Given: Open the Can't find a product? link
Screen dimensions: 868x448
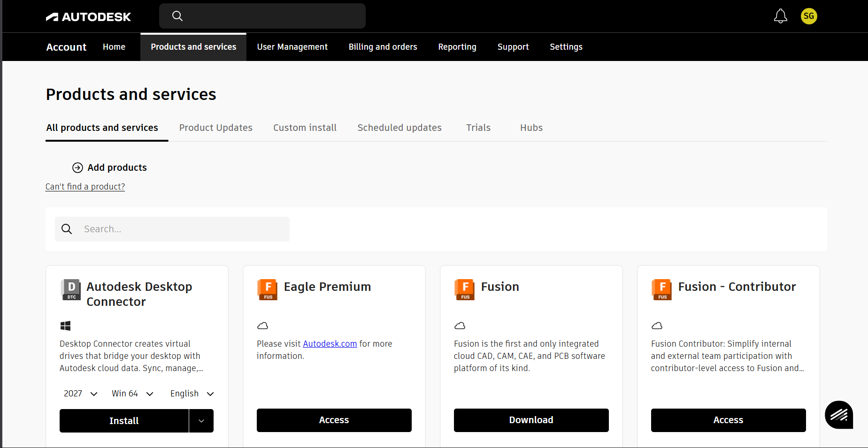Looking at the screenshot, I should pos(85,187).
